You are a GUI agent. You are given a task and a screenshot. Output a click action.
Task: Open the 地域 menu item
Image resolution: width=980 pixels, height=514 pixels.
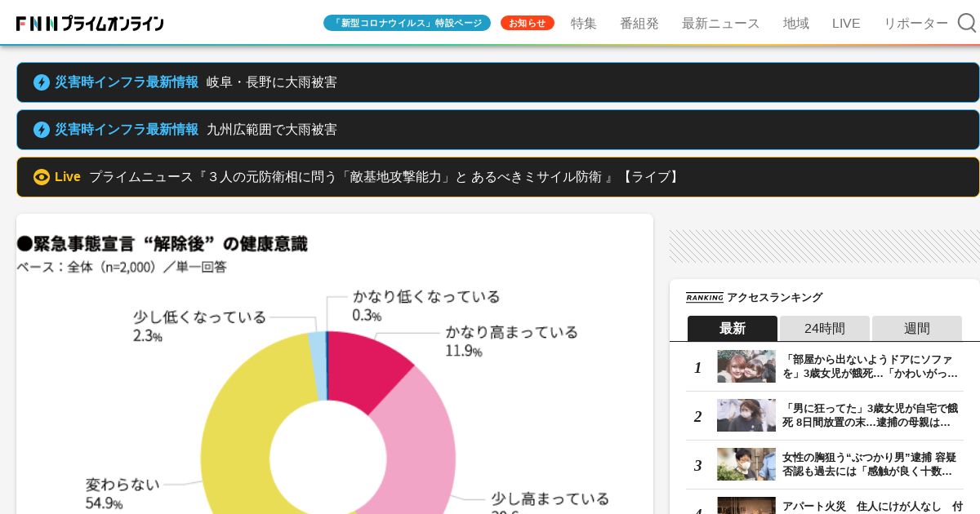pos(796,23)
